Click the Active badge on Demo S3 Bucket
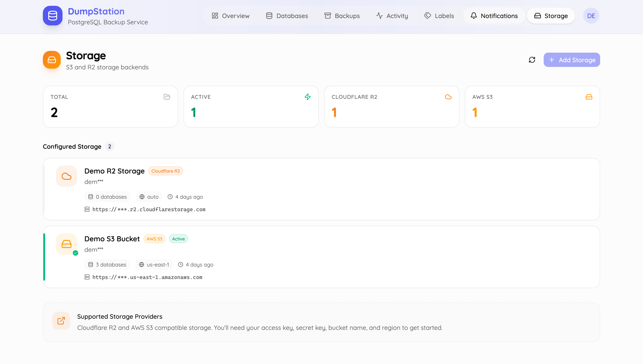 point(178,239)
